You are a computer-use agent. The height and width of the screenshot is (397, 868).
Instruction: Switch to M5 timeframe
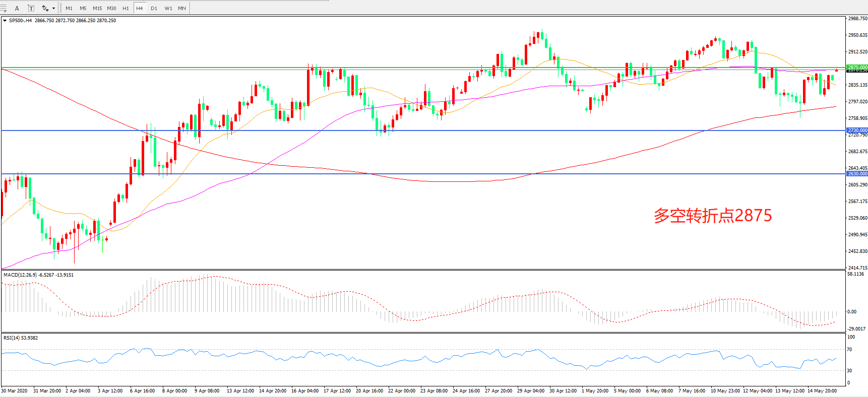coord(83,8)
